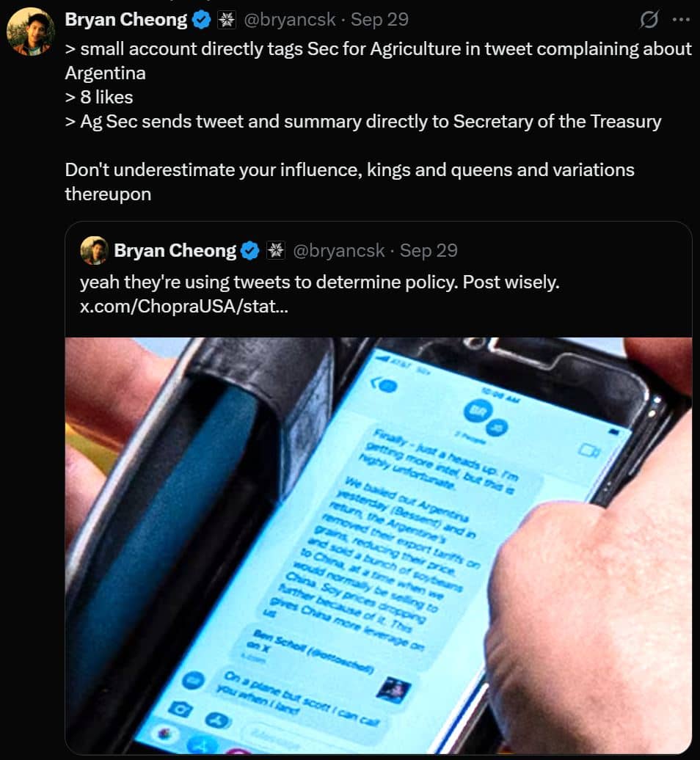Click the '> 8 likes' line of tweet
This screenshot has height=760, width=700.
tap(99, 97)
